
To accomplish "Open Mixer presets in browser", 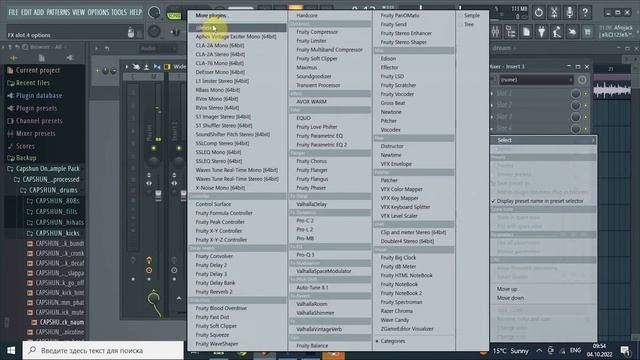I will (36, 133).
